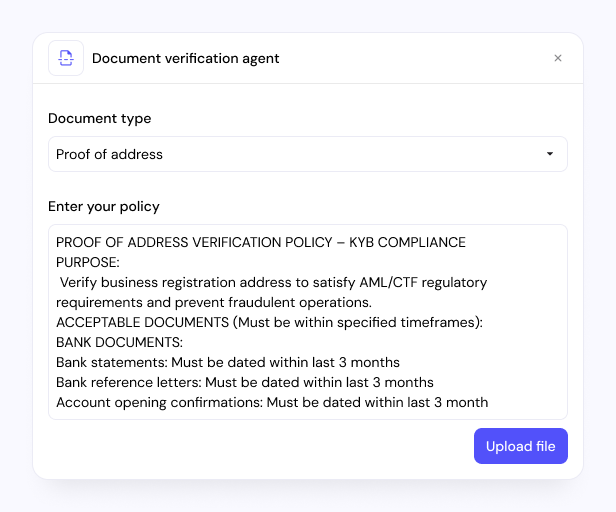Click the 'Account opening confirmations' policy line
Image resolution: width=616 pixels, height=512 pixels.
[x=271, y=402]
